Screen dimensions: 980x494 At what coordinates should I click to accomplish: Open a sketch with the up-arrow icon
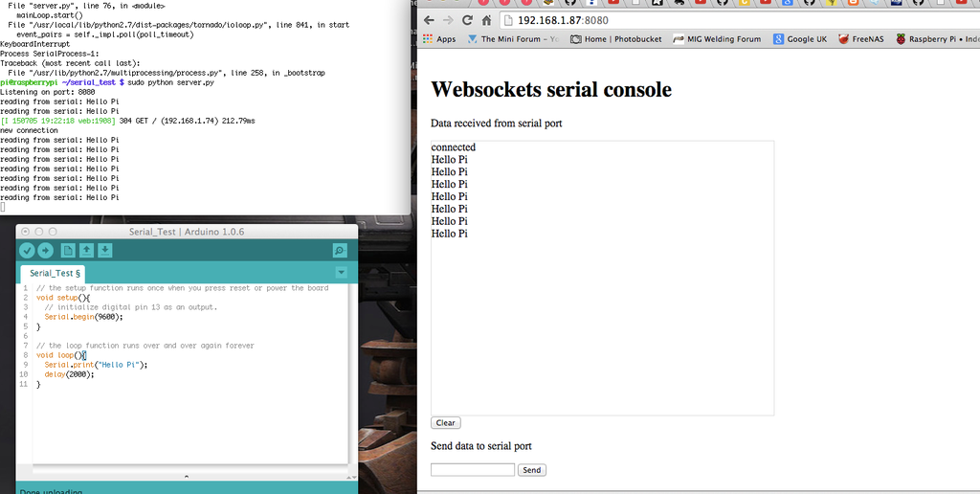click(x=86, y=251)
